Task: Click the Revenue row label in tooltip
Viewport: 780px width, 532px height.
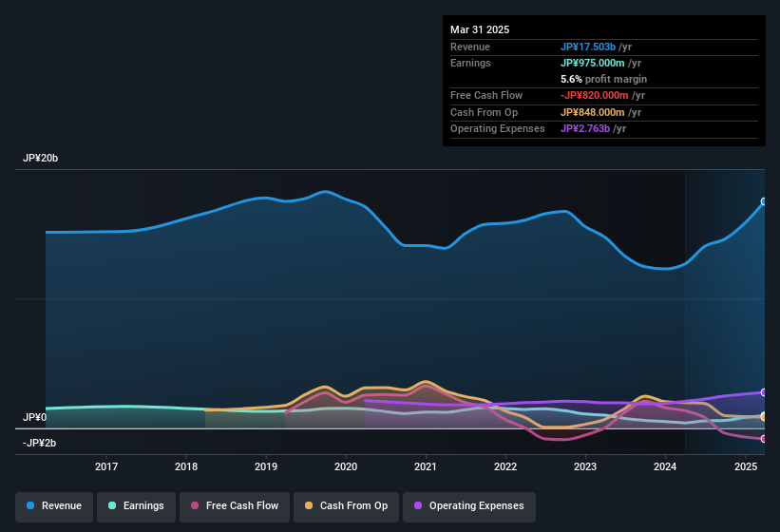Action: pos(470,47)
